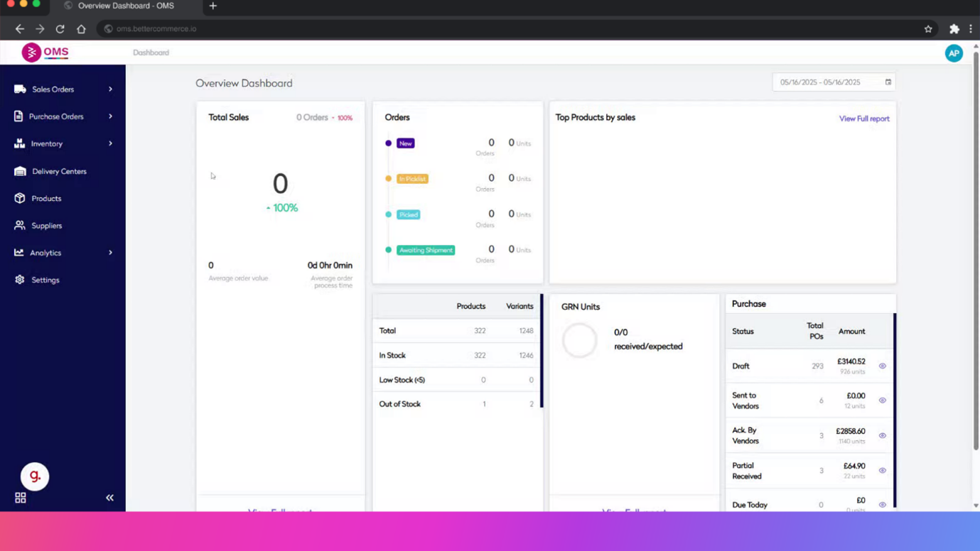Click the Grammarly floating icon
This screenshot has height=551, width=980.
[x=35, y=476]
